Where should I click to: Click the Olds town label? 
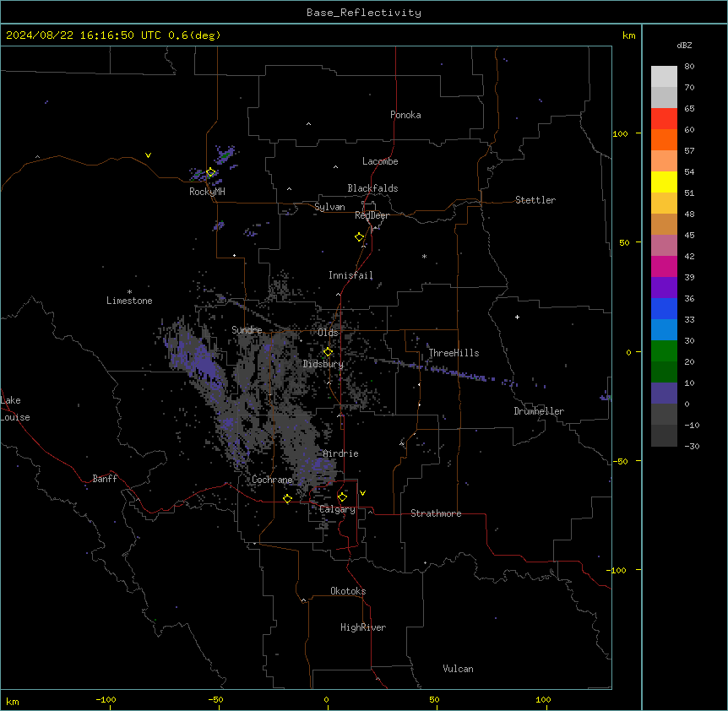328,333
